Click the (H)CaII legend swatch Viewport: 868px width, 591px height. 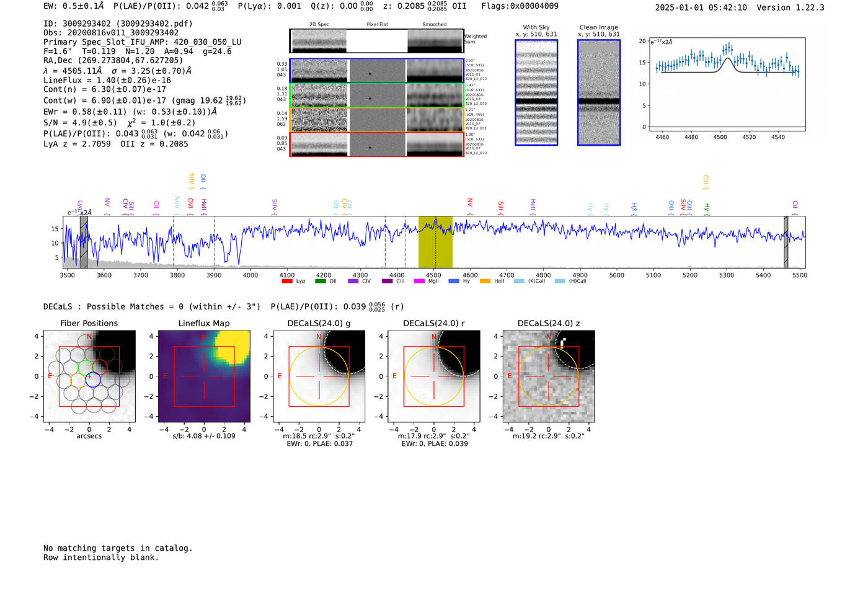tap(560, 281)
